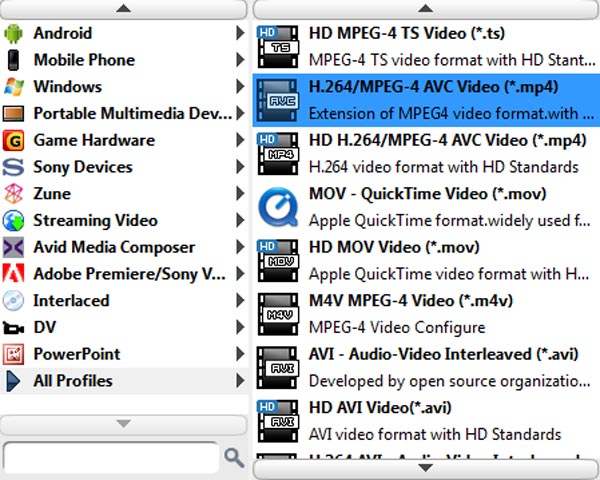The width and height of the screenshot is (600, 480).
Task: Select HD H.264/MPEG-4 AVC Video (*.mp4)
Action: point(426,153)
